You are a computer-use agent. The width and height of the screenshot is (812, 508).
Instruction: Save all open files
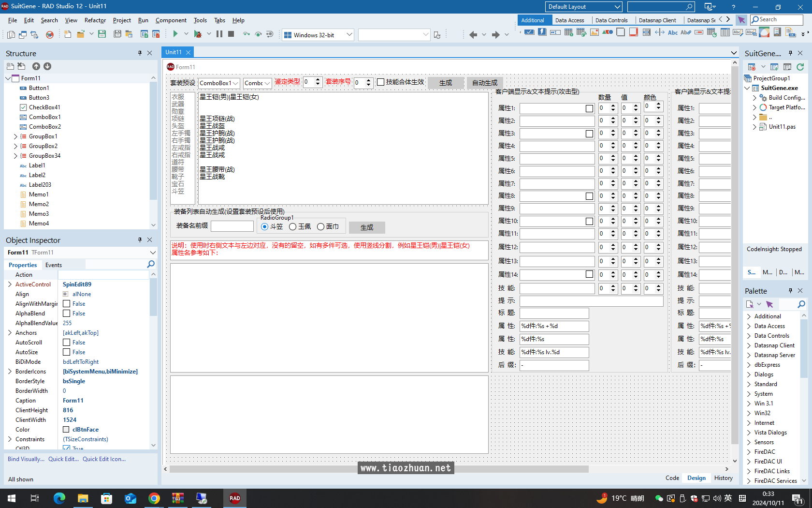click(x=117, y=34)
